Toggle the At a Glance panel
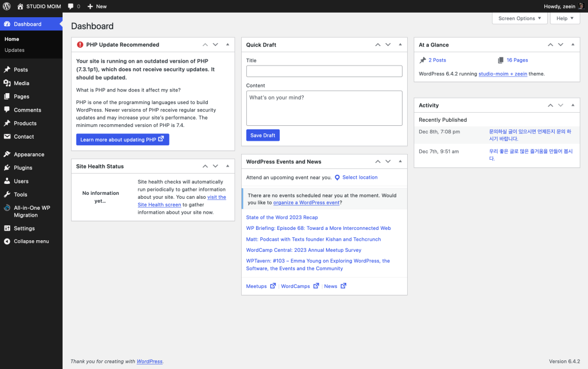The height and width of the screenshot is (369, 588). click(572, 45)
